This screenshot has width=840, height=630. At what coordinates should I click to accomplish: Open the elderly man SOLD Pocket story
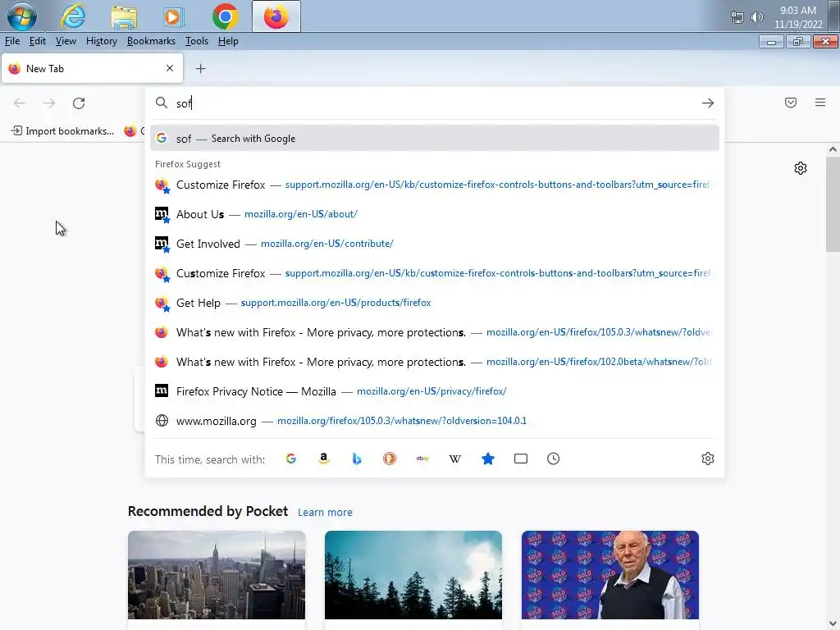click(610, 575)
